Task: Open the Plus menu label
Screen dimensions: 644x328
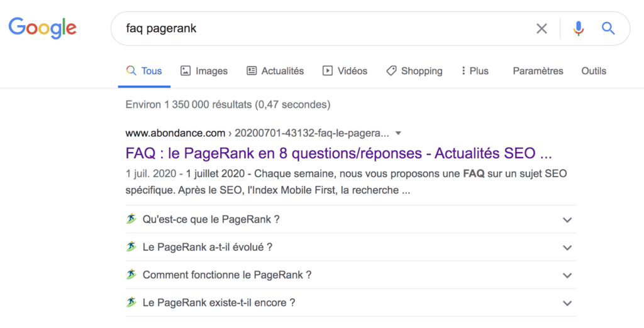Action: pyautogui.click(x=479, y=71)
